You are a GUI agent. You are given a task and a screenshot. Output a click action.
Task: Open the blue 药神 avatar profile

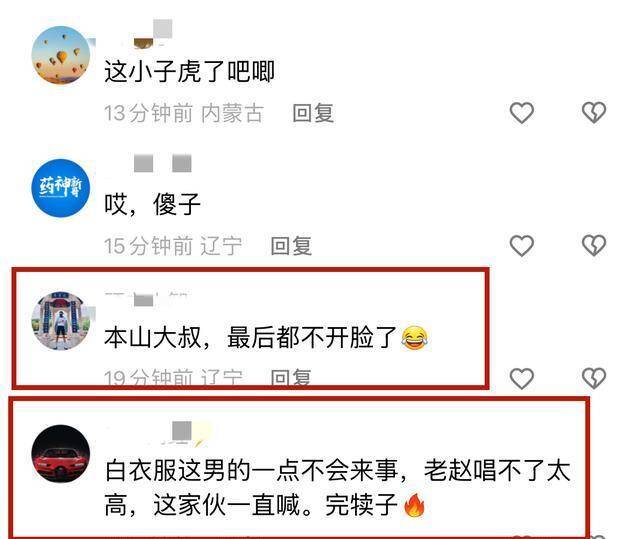coord(61,188)
